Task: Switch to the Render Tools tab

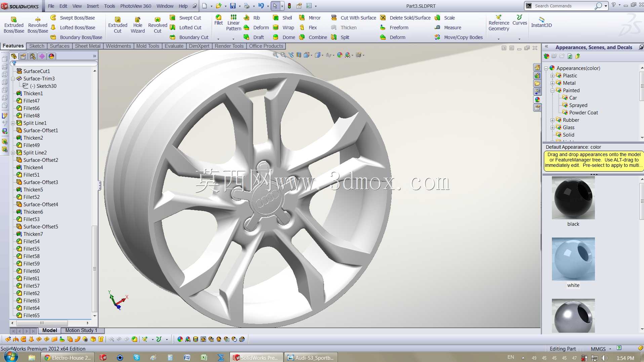Action: point(229,46)
